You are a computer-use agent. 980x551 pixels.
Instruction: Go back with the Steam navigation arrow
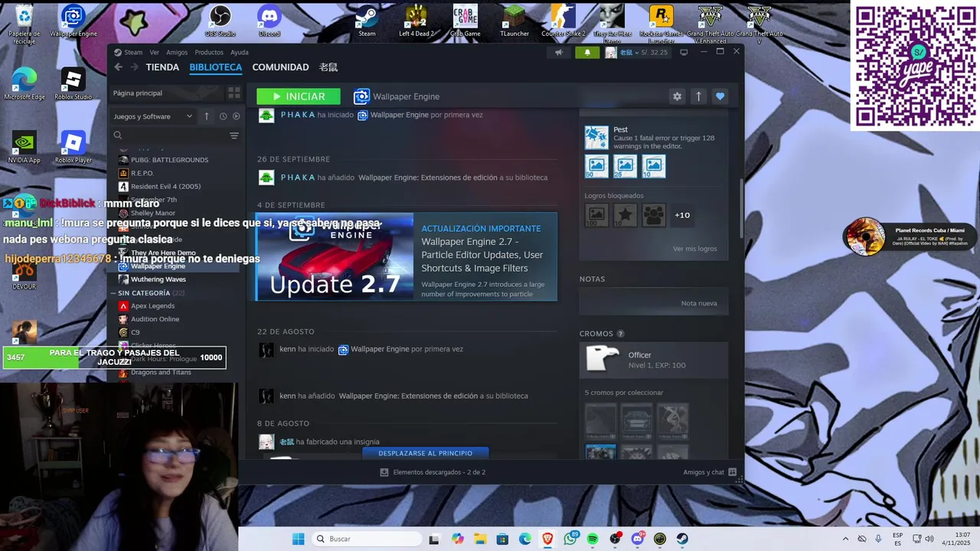click(119, 67)
